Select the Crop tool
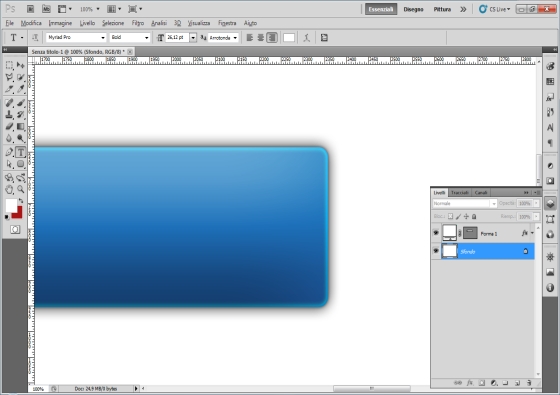Viewport: 560px width, 395px height. (x=9, y=89)
